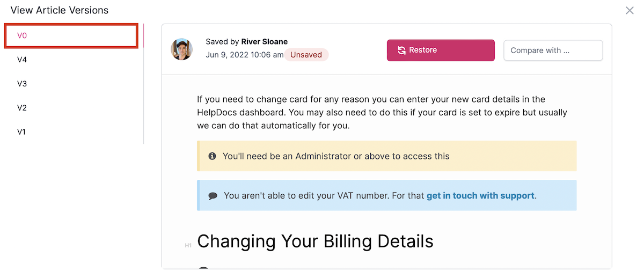Click the yellow Administrator notice callout
This screenshot has width=644, height=278.
pos(387,156)
